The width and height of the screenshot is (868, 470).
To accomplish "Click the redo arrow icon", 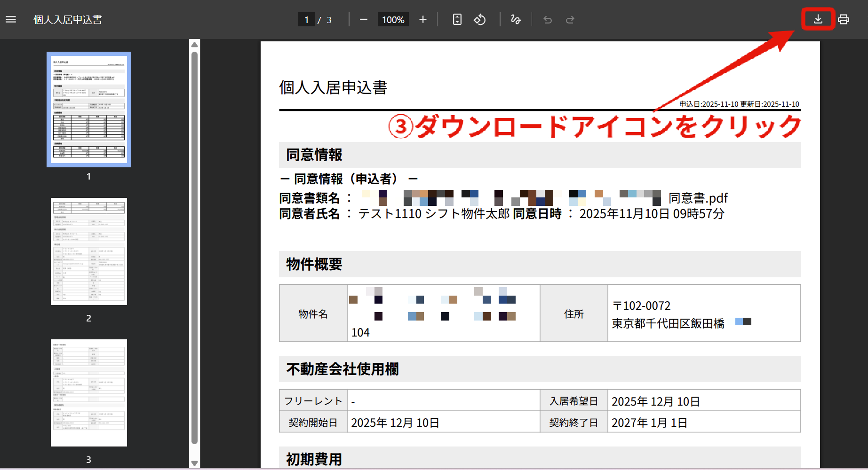I will (x=570, y=19).
